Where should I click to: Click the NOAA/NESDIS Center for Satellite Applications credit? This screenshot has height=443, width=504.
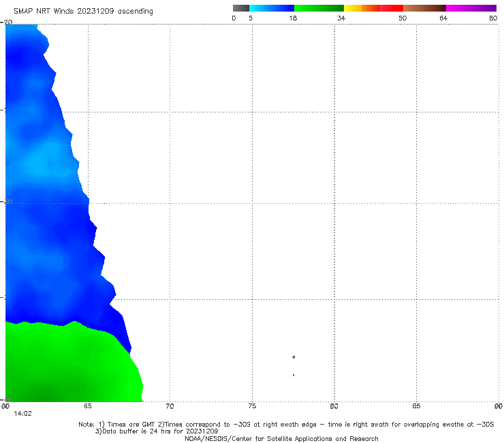coord(281,438)
